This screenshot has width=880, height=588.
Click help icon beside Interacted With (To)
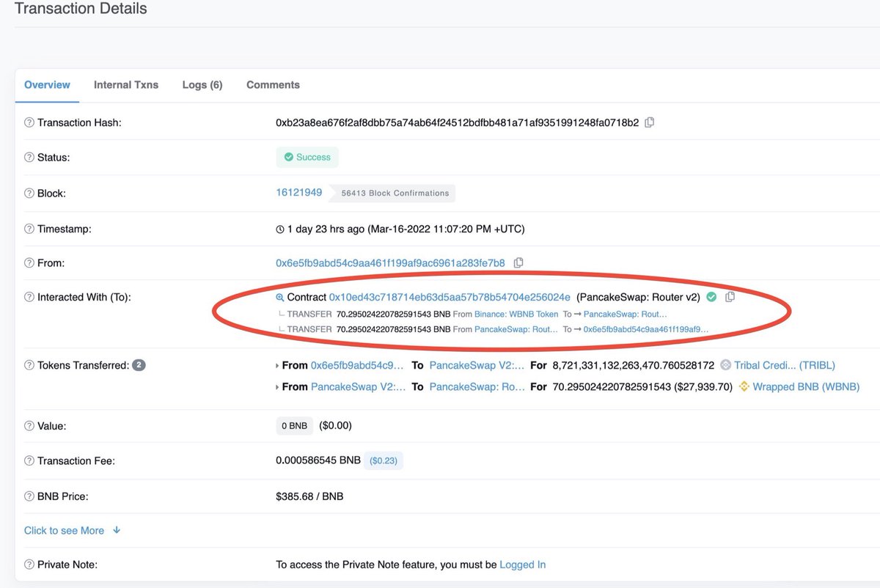[29, 297]
